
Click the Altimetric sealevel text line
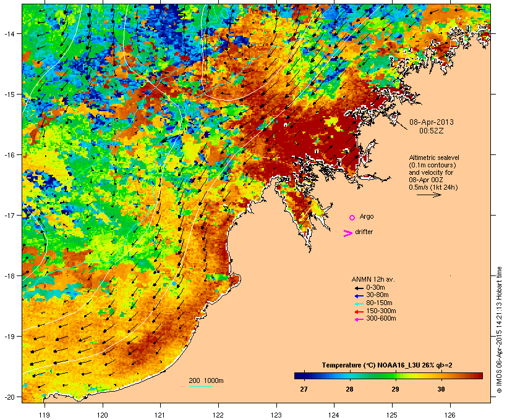pyautogui.click(x=434, y=157)
